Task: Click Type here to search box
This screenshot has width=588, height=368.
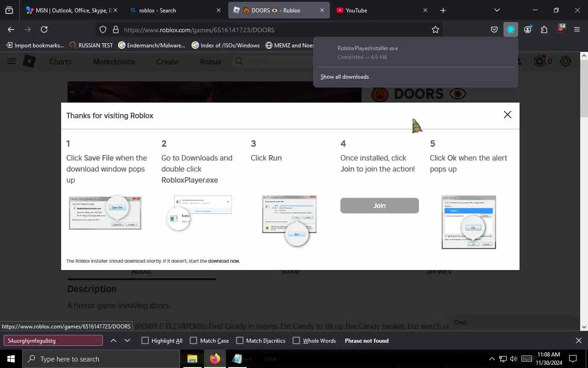Action: click(x=101, y=359)
